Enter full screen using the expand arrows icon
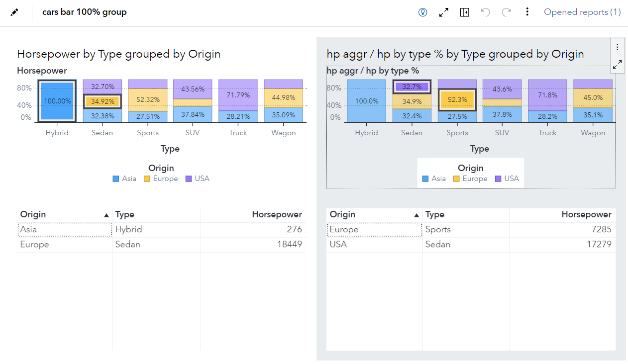The height and width of the screenshot is (364, 628). point(443,12)
